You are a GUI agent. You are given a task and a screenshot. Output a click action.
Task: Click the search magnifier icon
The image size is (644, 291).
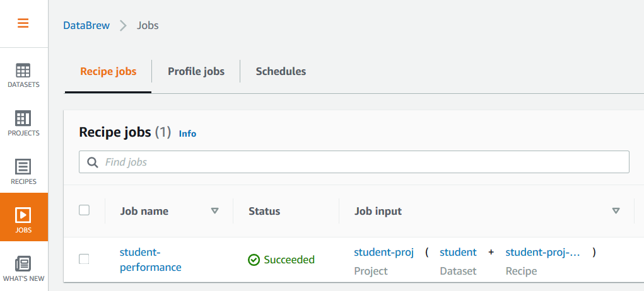tap(93, 163)
